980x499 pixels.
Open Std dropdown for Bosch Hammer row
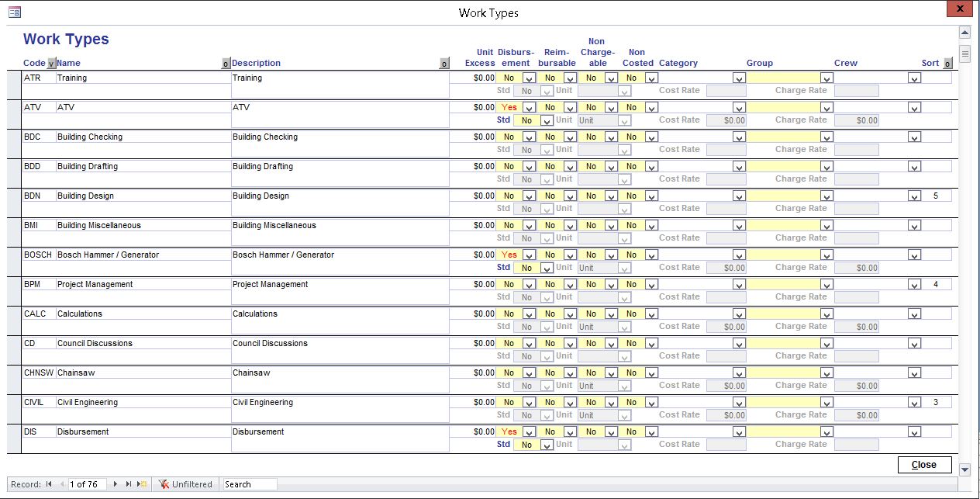click(547, 269)
